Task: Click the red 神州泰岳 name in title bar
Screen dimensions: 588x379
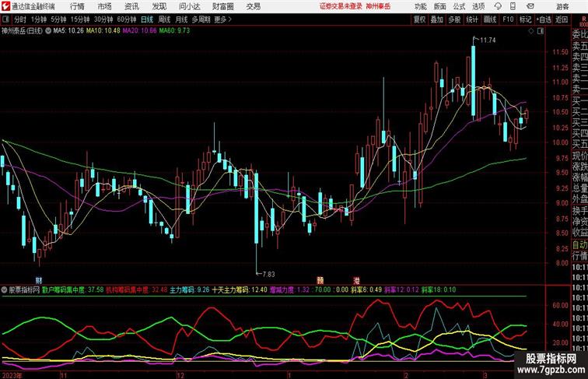Action: (378, 6)
